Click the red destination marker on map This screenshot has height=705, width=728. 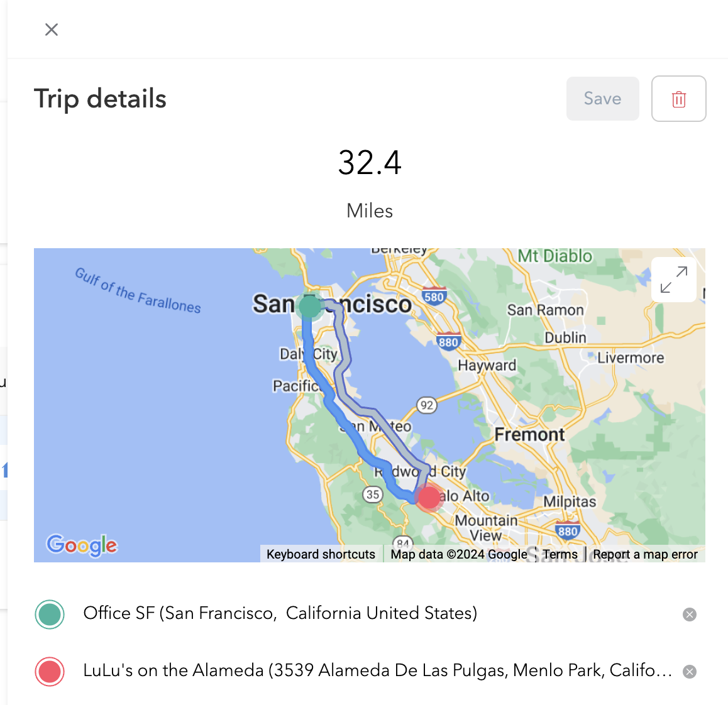[x=429, y=498]
